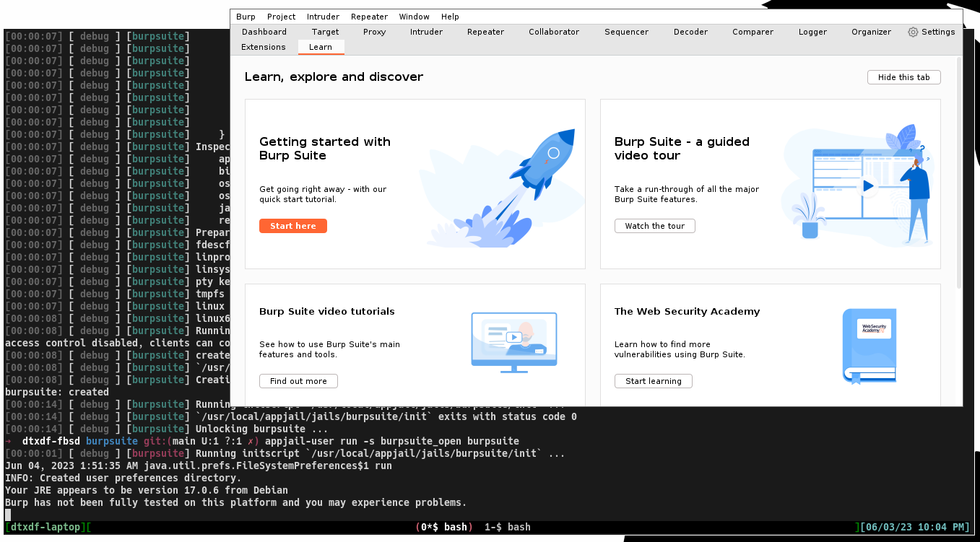Click the Learn page vertical scrollbar
The width and height of the screenshot is (980, 542).
[x=958, y=173]
